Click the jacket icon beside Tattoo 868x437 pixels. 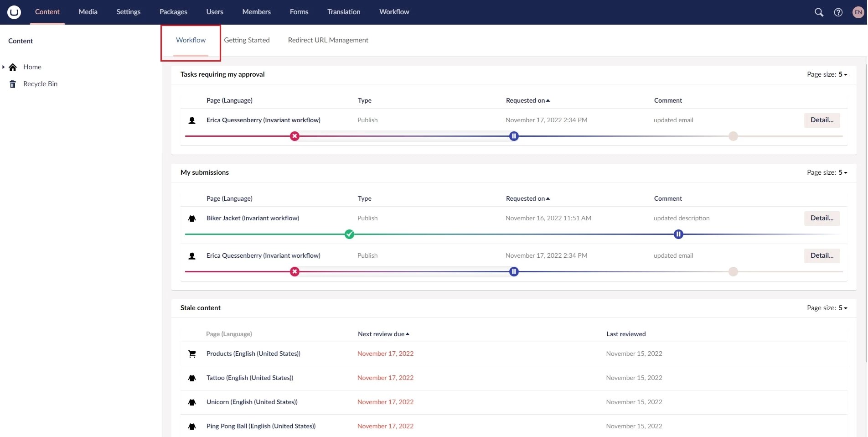(x=192, y=378)
